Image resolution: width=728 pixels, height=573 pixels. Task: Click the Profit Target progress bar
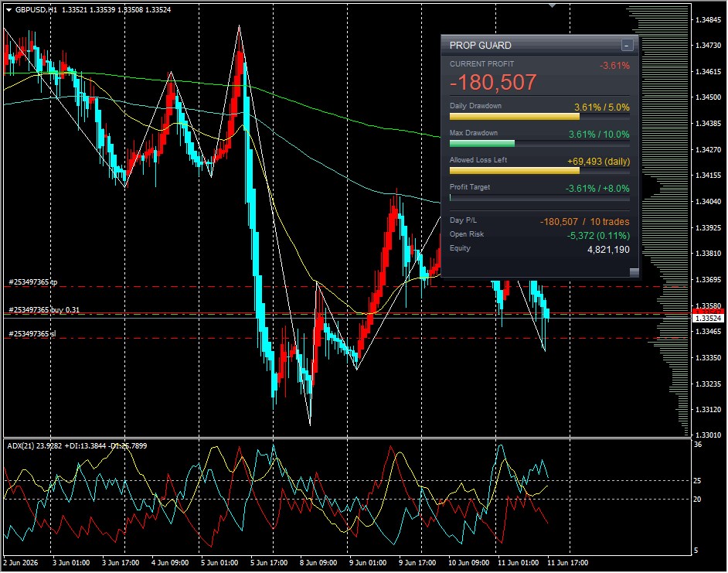click(539, 198)
